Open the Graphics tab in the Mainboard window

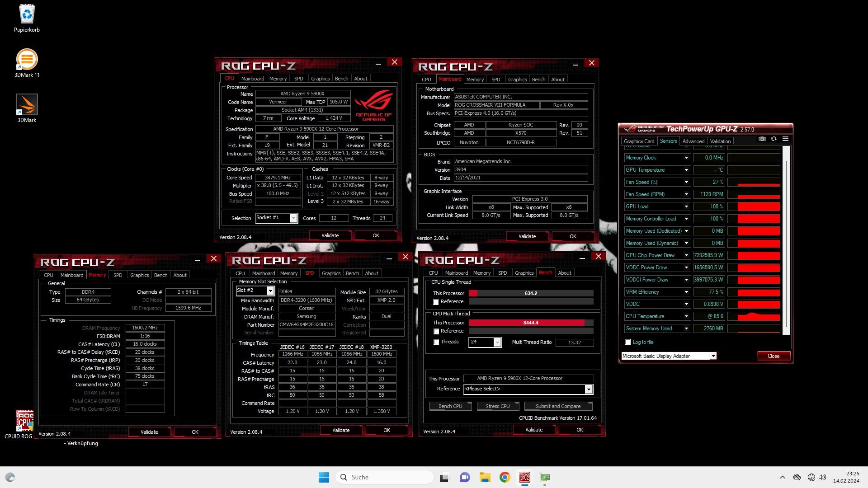click(517, 80)
